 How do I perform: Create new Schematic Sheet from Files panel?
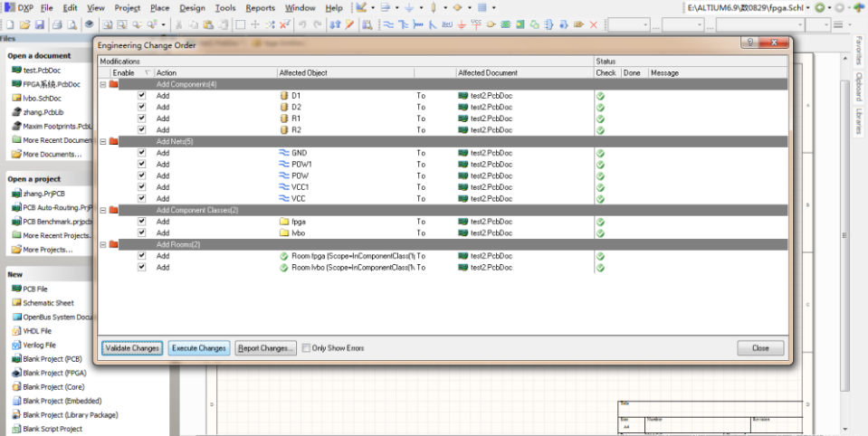point(48,303)
